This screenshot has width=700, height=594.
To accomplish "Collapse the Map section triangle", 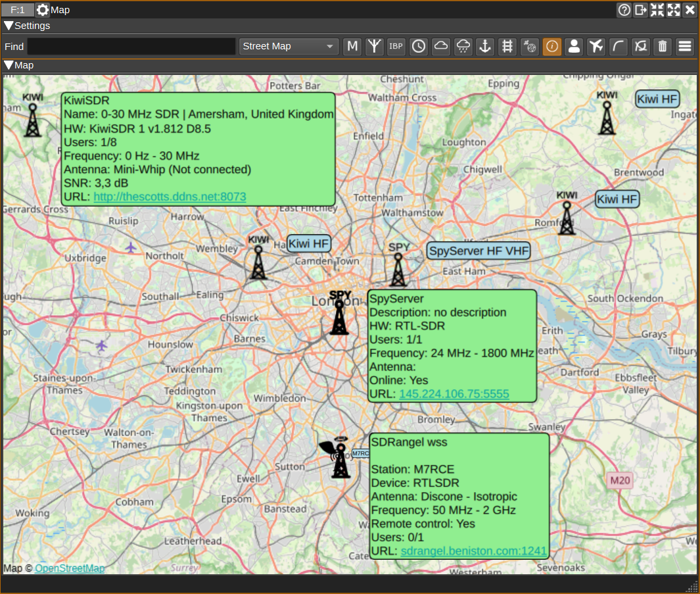I will tap(9, 65).
